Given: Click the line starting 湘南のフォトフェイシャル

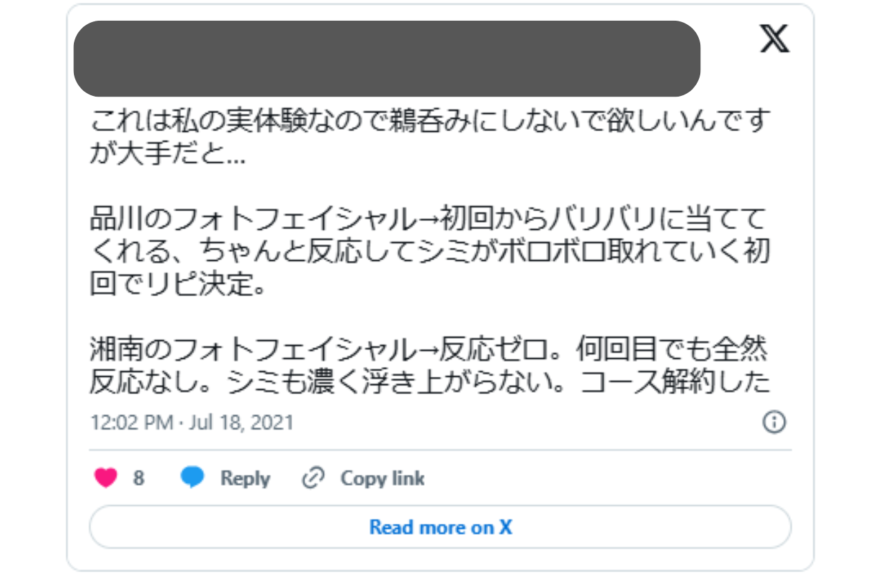Looking at the screenshot, I should click(x=428, y=351).
